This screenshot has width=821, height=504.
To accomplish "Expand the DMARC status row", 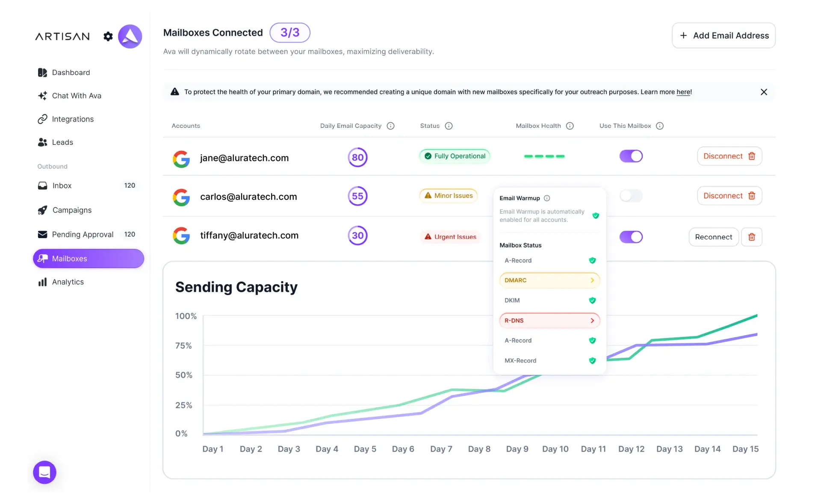I will point(549,280).
